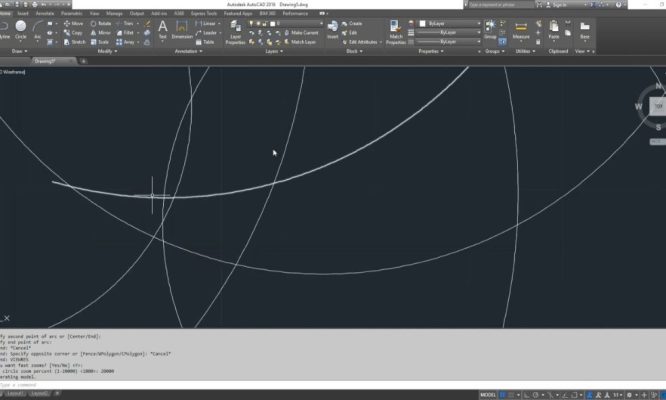Viewport: 666px width, 400px height.
Task: Expand the Draw panel flyout
Action: pos(22,51)
